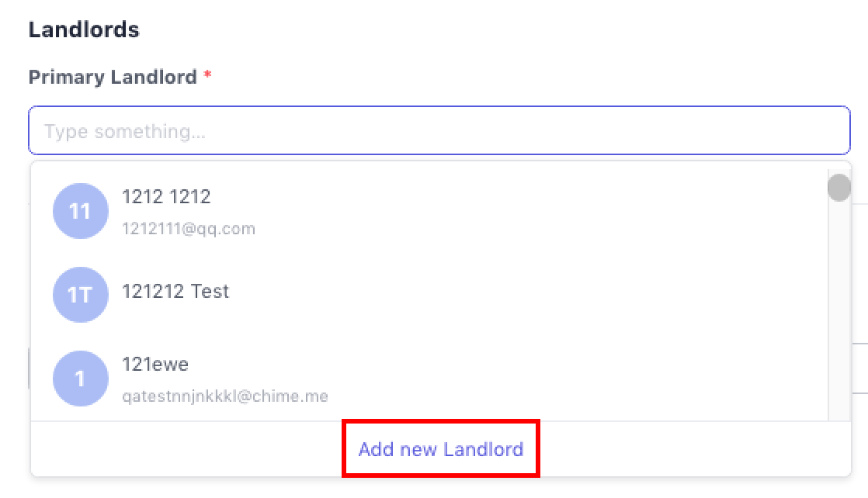This screenshot has width=868, height=498.
Task: Click the email 1212111@qq.com
Action: [189, 229]
